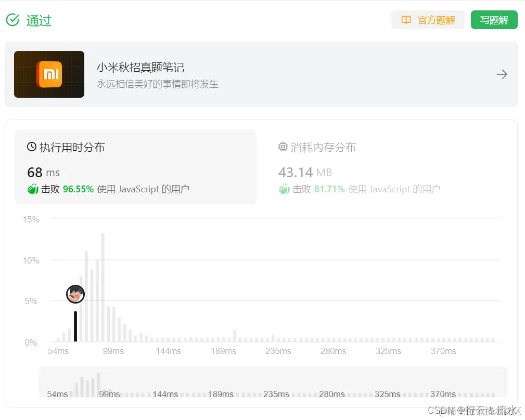Click the highlighted black bar in the histogram
The image size is (525, 420).
pos(75,326)
